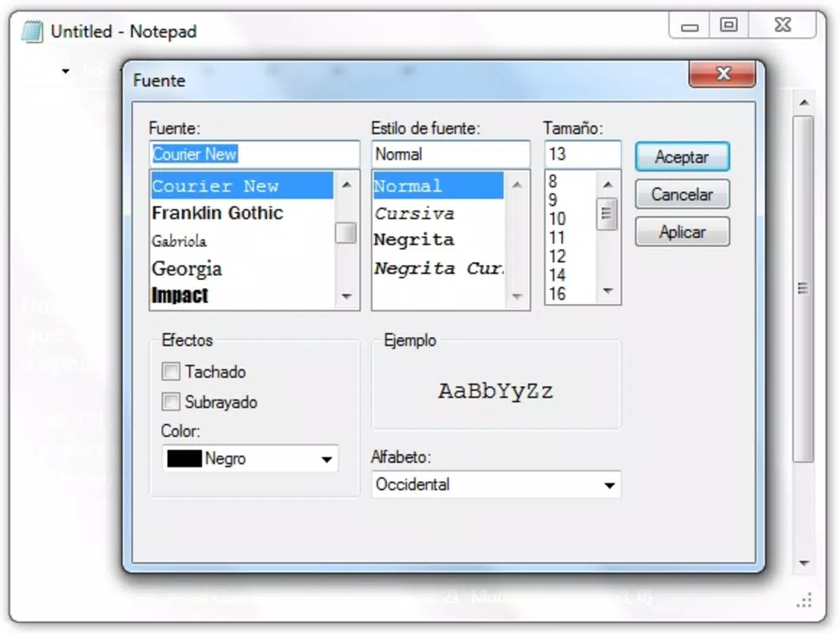The height and width of the screenshot is (633, 840).
Task: Close the Untitled - Notepad window
Action: [x=782, y=25]
